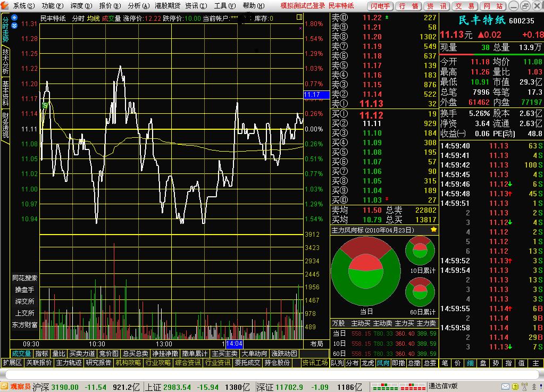
Task: Switch to the 基本资料 side tab
Action: [x=5, y=93]
